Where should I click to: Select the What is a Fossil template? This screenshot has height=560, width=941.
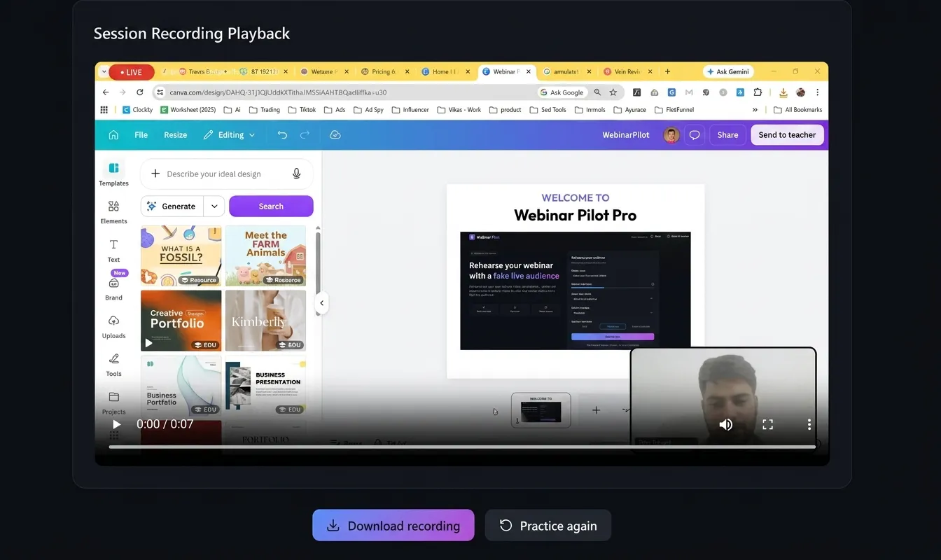click(x=181, y=255)
